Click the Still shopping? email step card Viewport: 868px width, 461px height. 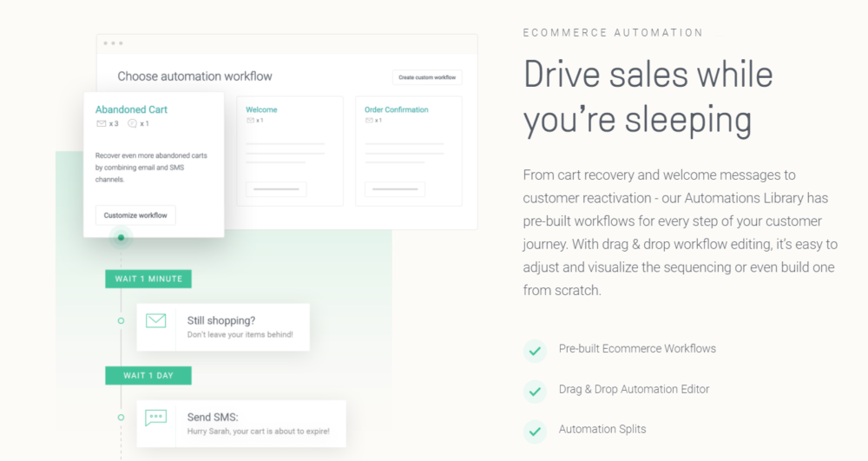click(223, 327)
